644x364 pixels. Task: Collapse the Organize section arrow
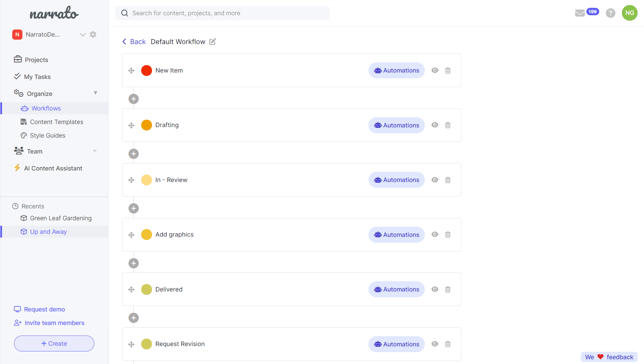[x=95, y=93]
